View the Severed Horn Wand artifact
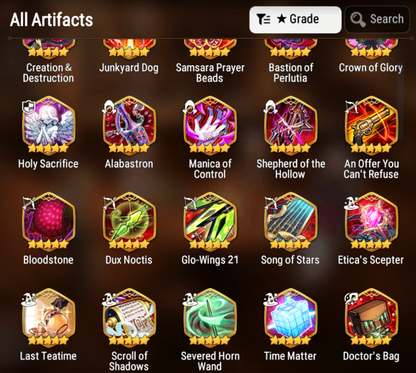The image size is (416, 373). 210,318
